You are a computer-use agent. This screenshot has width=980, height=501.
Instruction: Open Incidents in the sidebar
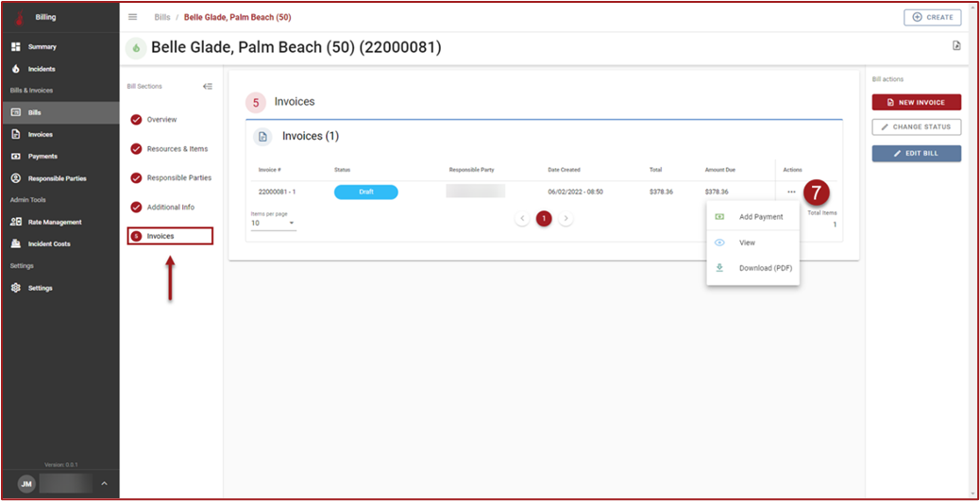41,69
